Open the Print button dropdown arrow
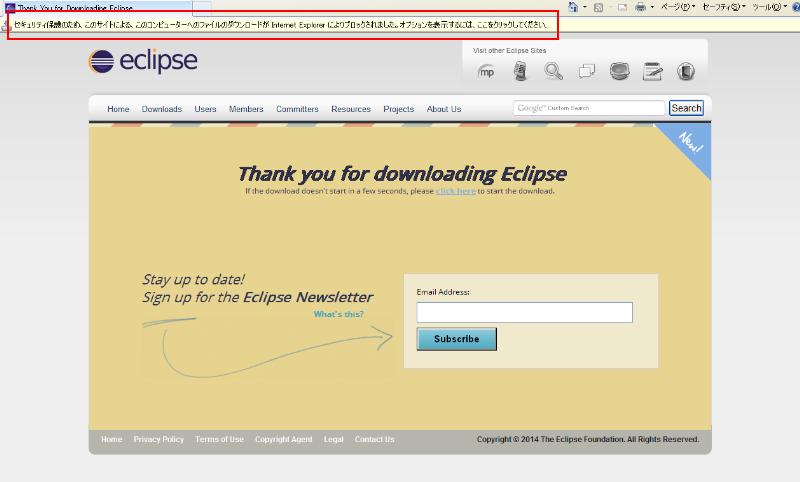Image resolution: width=800 pixels, height=482 pixels. pyautogui.click(x=652, y=7)
